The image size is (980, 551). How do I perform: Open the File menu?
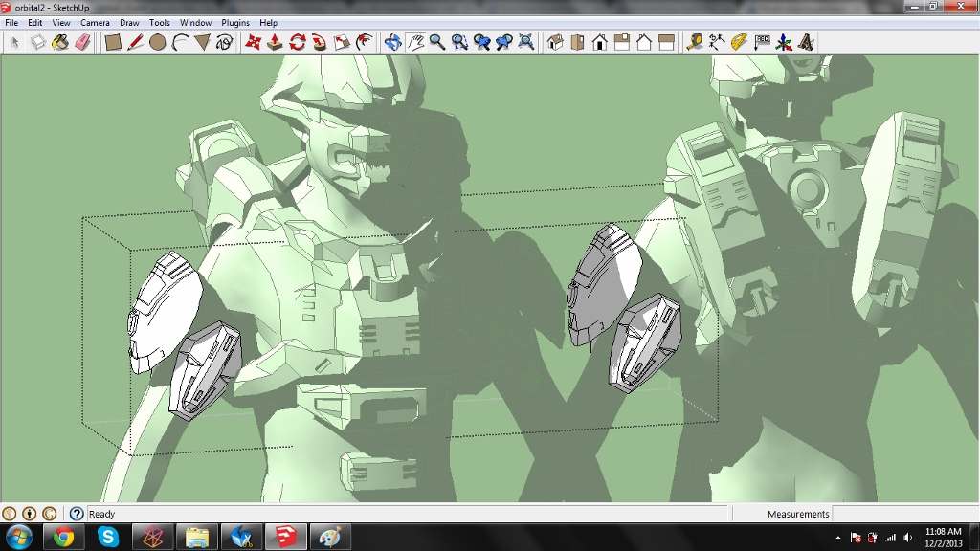11,23
